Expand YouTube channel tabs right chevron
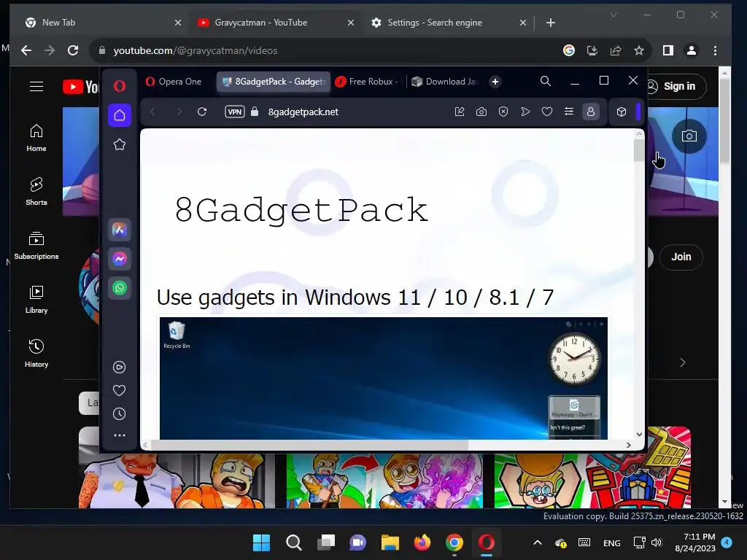 pyautogui.click(x=683, y=363)
